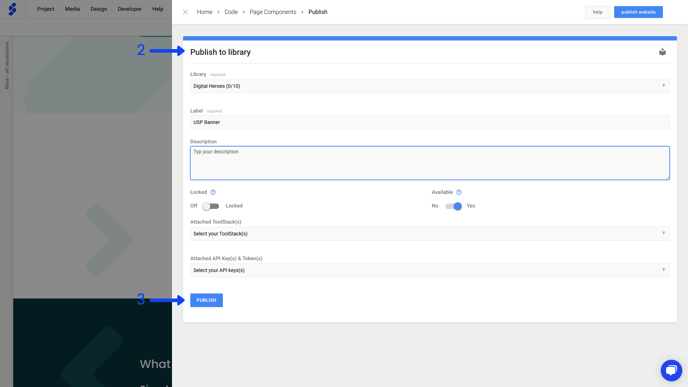
Task: Click the 'Base - all resolutions' sidebar label
Action: (7, 65)
